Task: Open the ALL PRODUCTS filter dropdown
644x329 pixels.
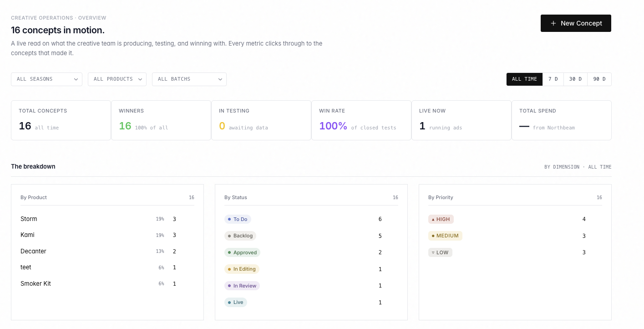Action: pos(117,79)
